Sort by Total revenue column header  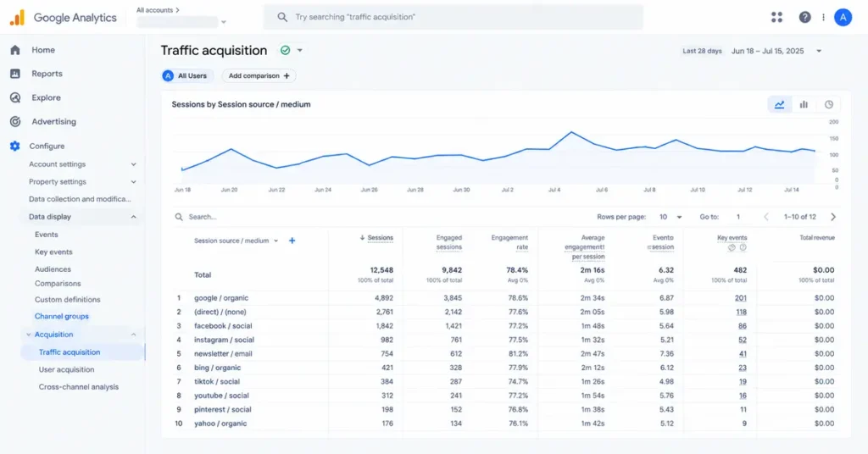tap(817, 238)
